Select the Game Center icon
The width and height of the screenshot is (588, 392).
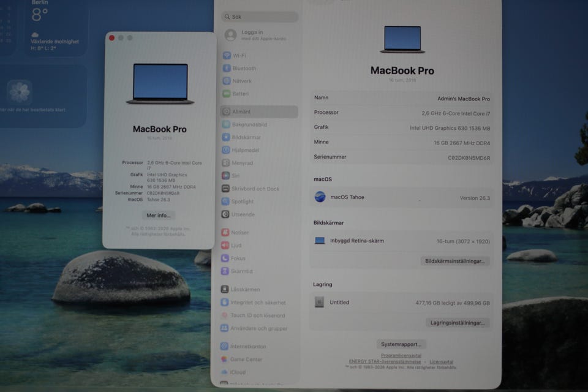point(224,360)
